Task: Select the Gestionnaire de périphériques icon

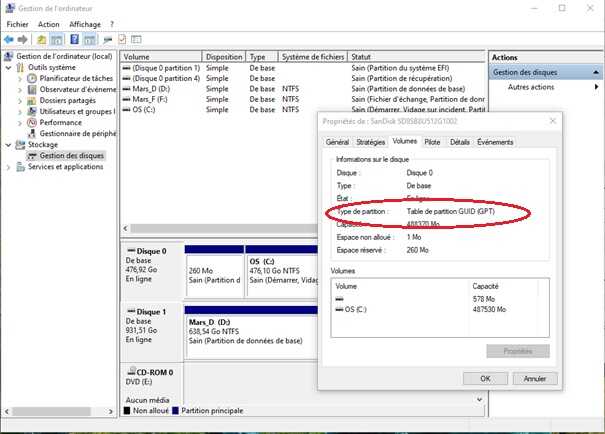Action: [x=32, y=133]
